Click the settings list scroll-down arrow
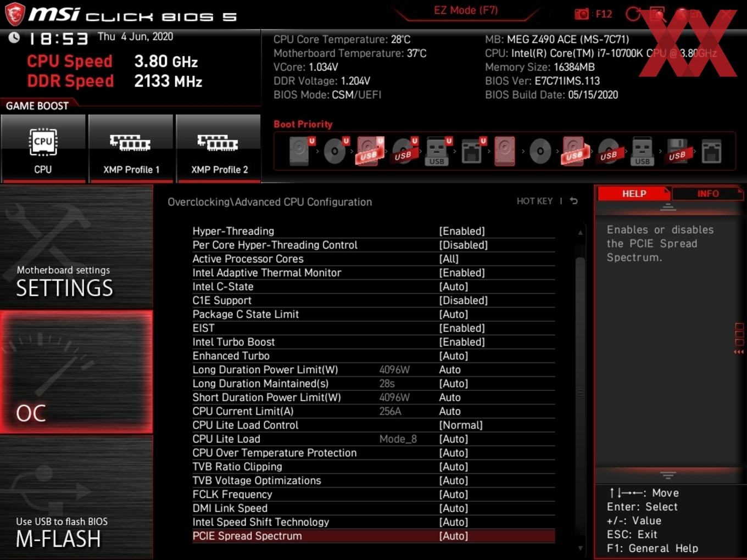This screenshot has height=560, width=747. point(580,548)
